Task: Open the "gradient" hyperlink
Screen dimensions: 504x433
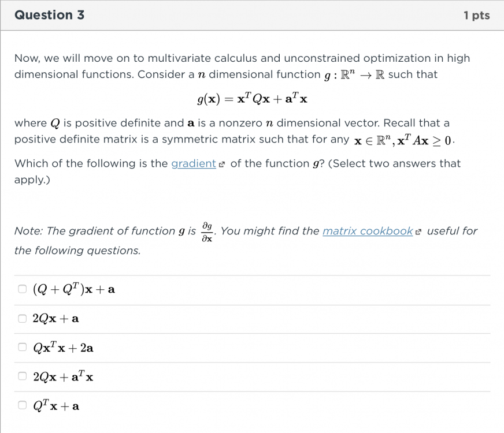Action: point(193,163)
